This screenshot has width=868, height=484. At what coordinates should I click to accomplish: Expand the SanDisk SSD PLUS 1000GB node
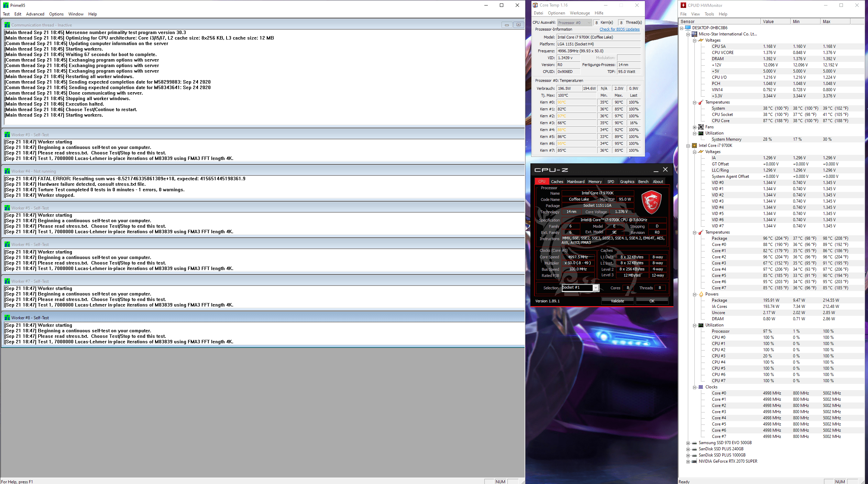click(x=688, y=455)
